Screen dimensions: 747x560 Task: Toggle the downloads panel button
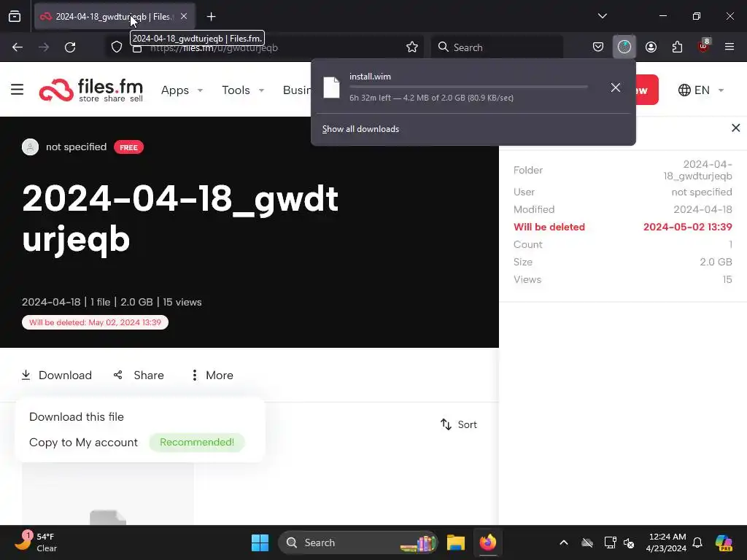[624, 47]
